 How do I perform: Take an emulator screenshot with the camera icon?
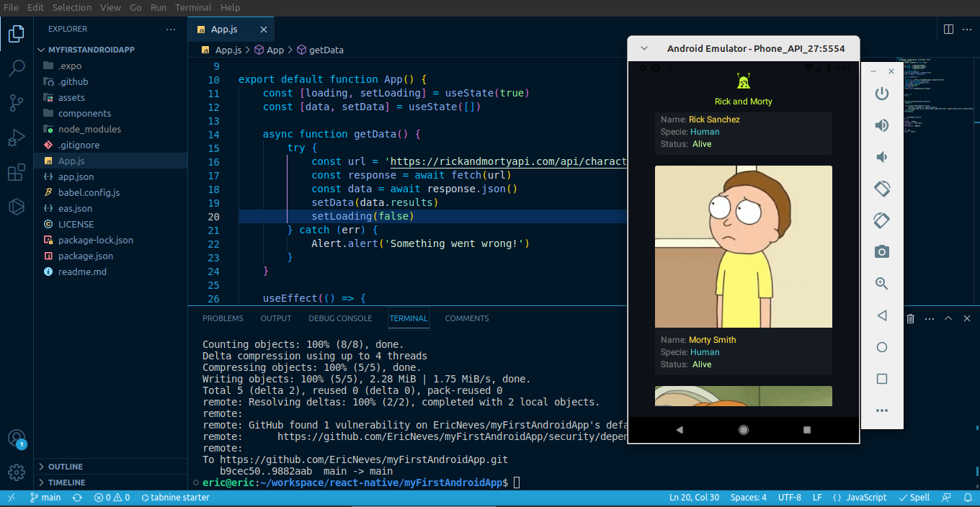coord(881,252)
